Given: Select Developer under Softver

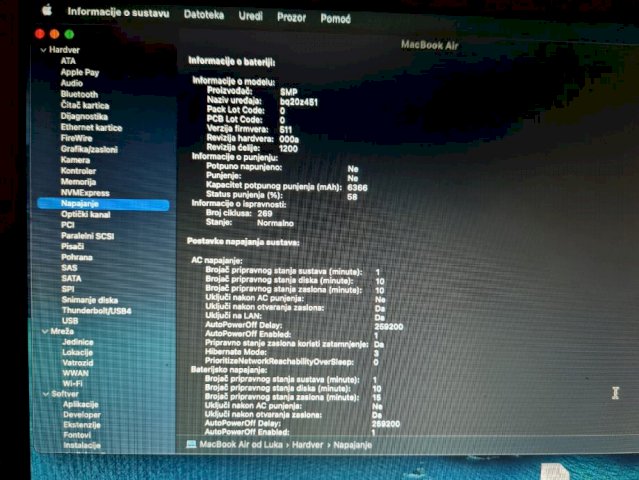Looking at the screenshot, I should (82, 415).
